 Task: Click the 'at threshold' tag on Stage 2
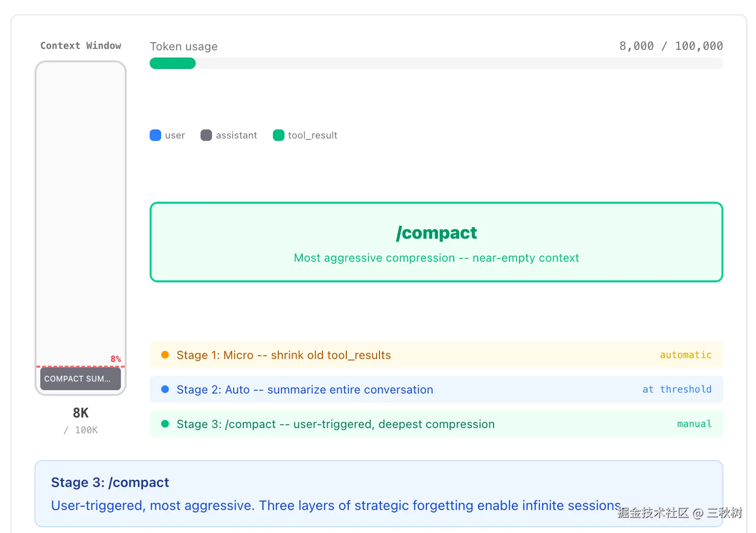point(677,389)
